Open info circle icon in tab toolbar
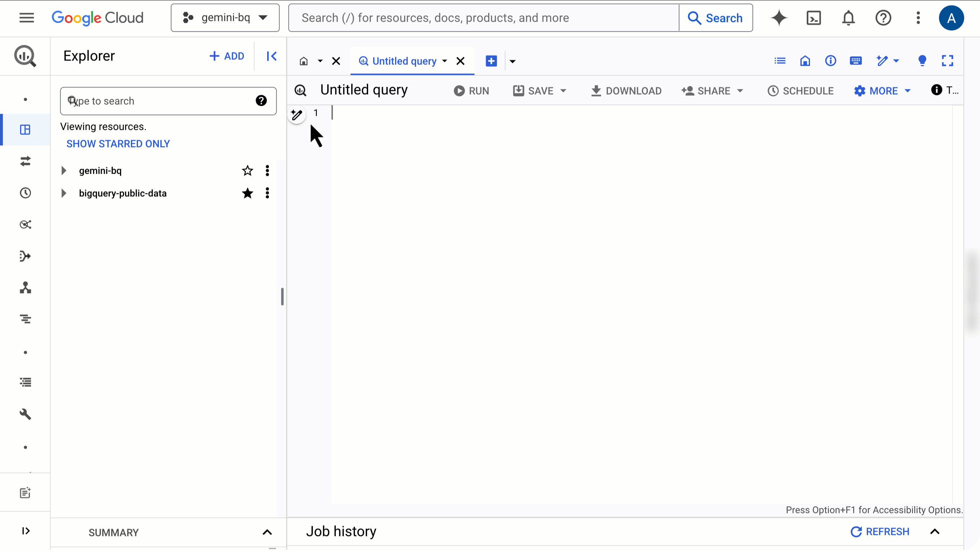 pos(830,61)
